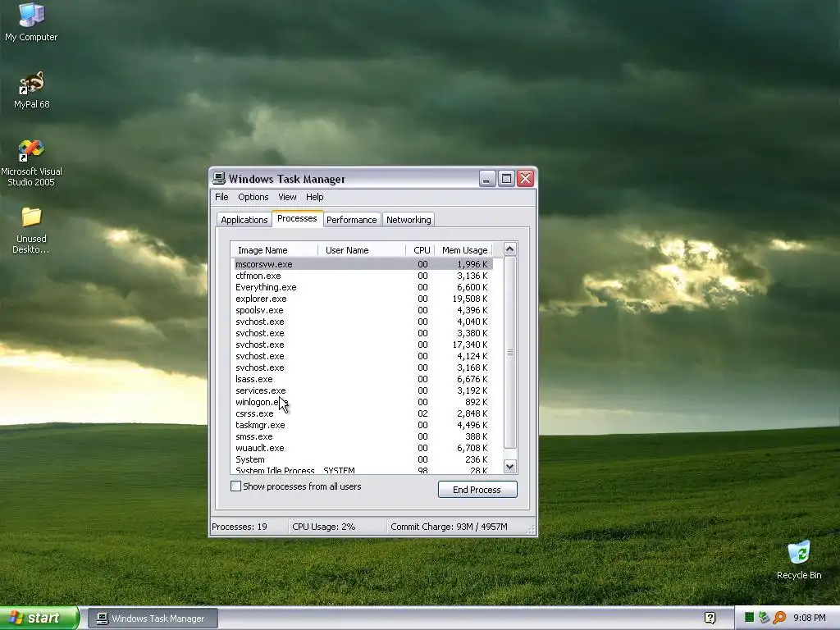840x630 pixels.
Task: Select svchost.exe using 4,040 K
Action: (363, 322)
